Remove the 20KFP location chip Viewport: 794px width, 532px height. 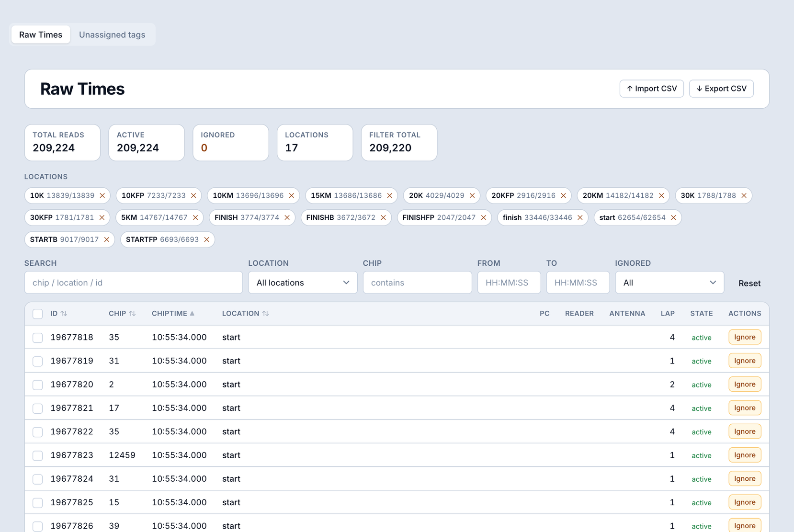[x=564, y=195]
